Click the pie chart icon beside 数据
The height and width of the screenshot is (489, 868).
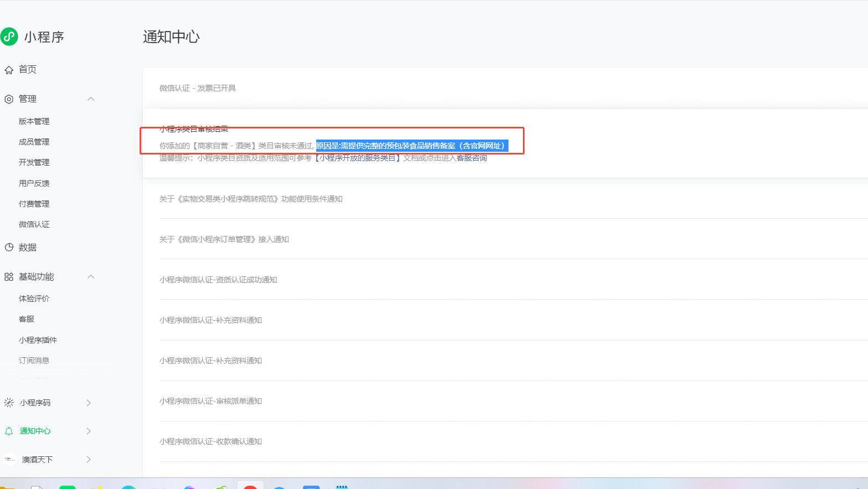[9, 248]
